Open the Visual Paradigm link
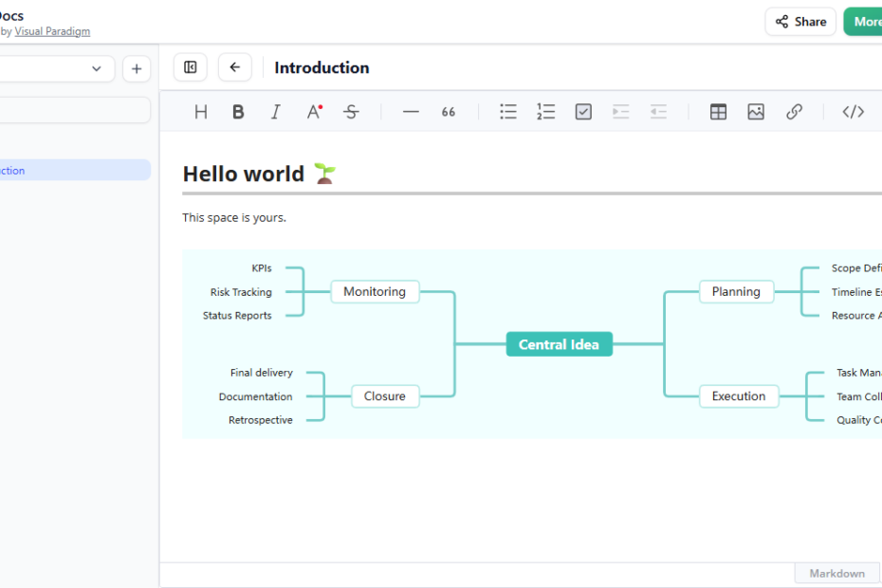This screenshot has width=882, height=588. 52,31
